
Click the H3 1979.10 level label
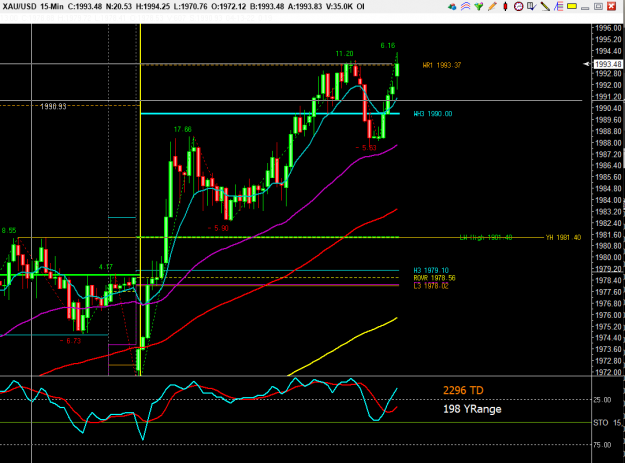(431, 271)
